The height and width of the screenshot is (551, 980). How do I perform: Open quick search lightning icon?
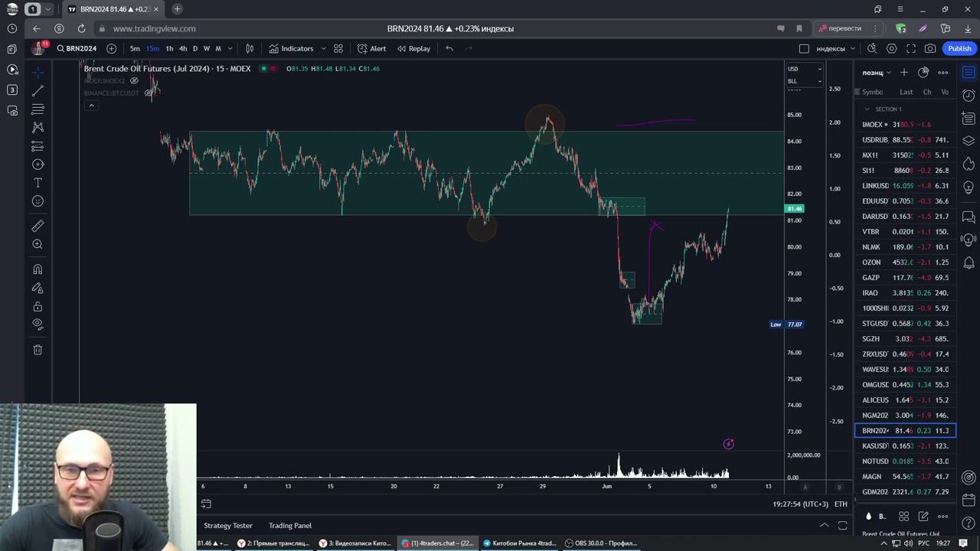(x=872, y=48)
